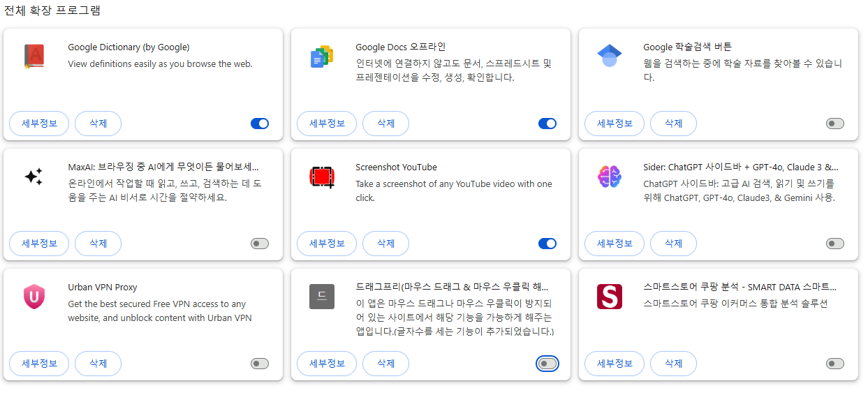This screenshot has width=868, height=395.
Task: Enable the MaxAI extension toggle
Action: coord(260,244)
